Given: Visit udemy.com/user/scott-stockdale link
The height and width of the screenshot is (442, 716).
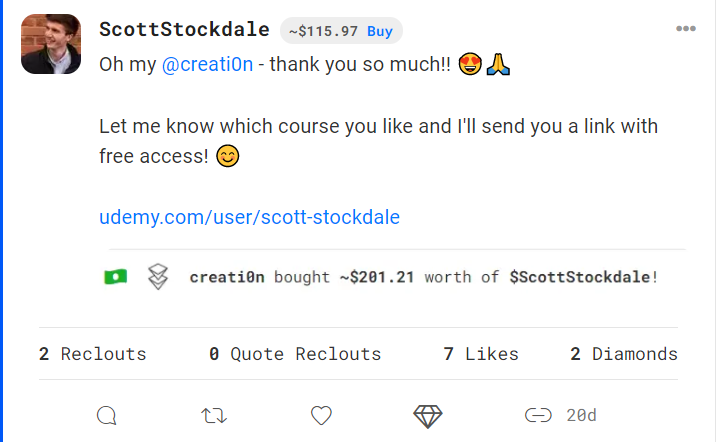Looking at the screenshot, I should [249, 217].
